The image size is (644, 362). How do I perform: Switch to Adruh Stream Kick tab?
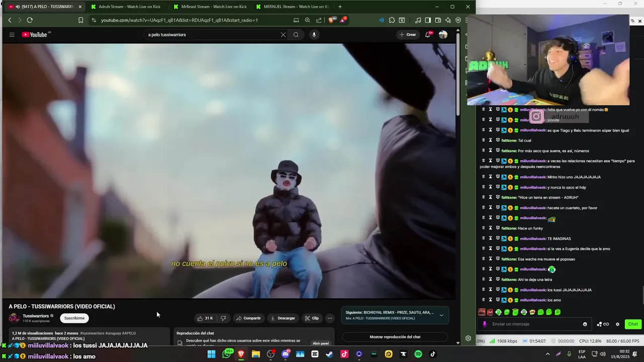[x=126, y=7]
